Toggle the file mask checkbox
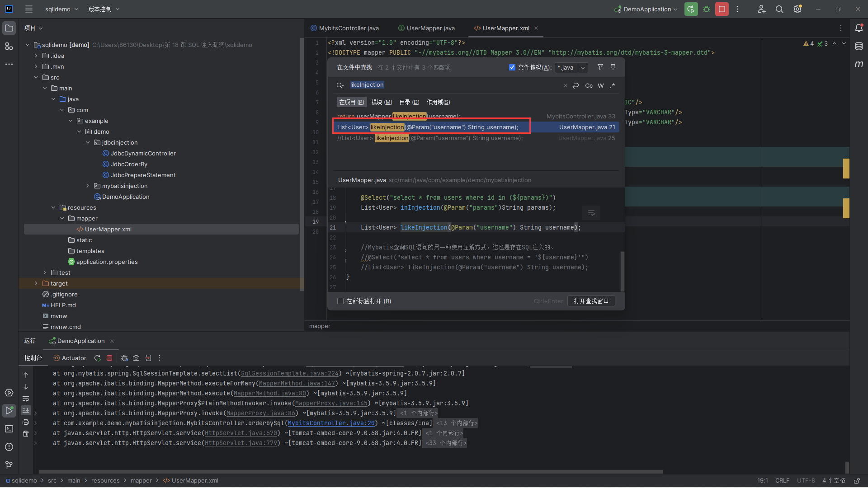 [x=512, y=67]
